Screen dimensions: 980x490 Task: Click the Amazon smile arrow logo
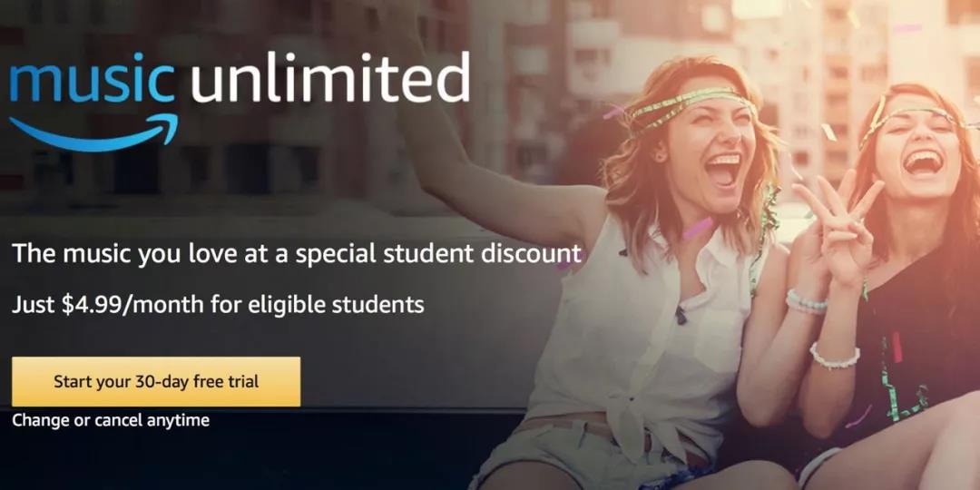click(x=93, y=133)
